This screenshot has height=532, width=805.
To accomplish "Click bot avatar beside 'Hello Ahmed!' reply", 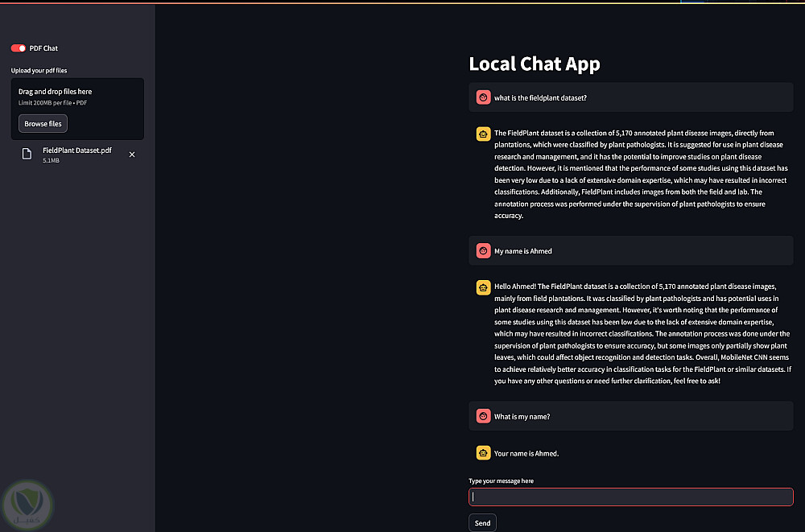I will (x=483, y=287).
